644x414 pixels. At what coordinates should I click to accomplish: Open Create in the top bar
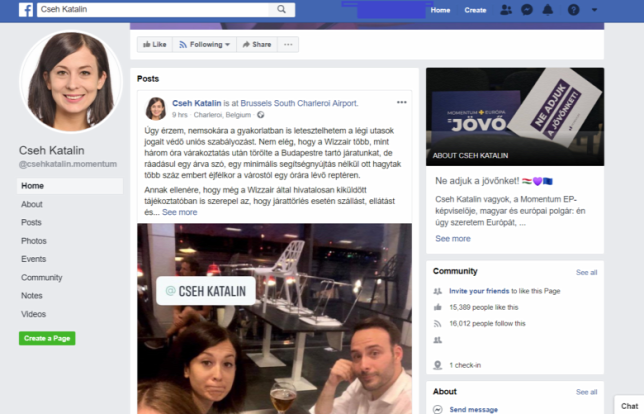pyautogui.click(x=475, y=10)
